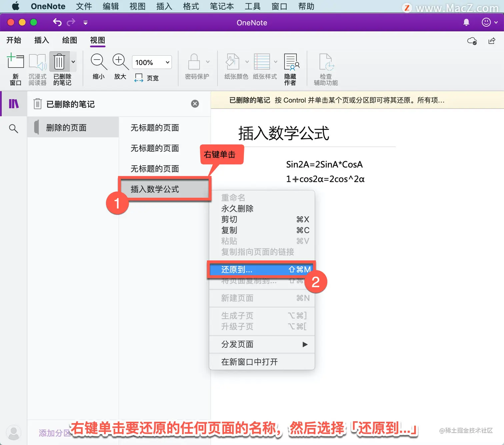Image resolution: width=504 pixels, height=445 pixels.
Task: Click the share notebook icon
Action: [x=492, y=41]
